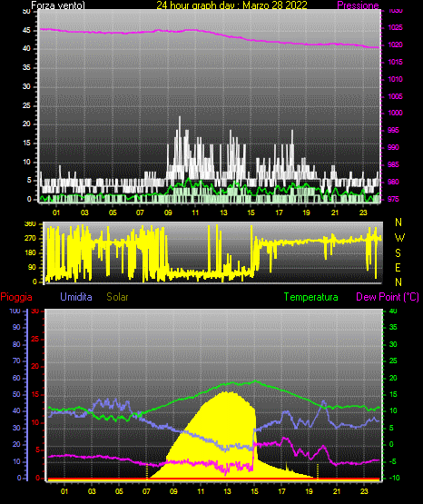Click blue humidity axis value 80

tap(16, 344)
